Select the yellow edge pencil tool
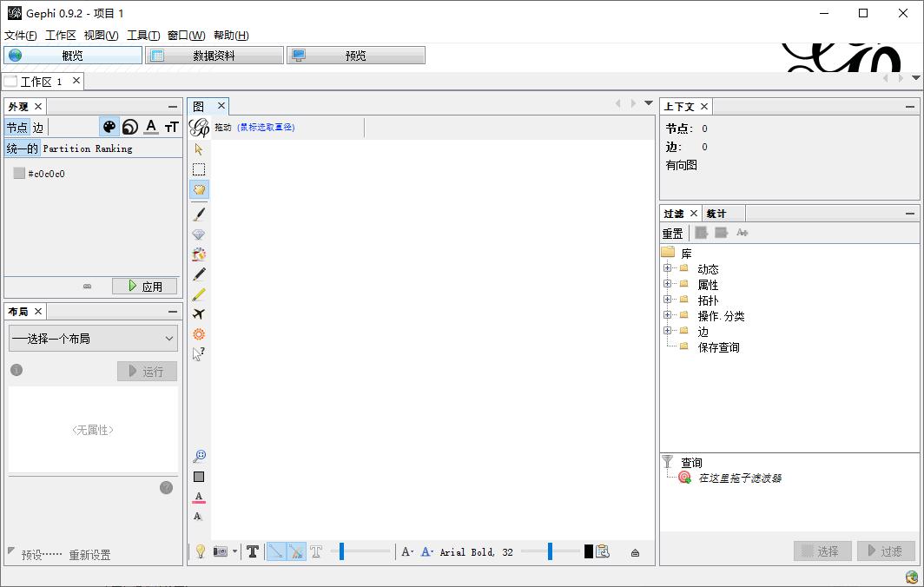The image size is (924, 587). coord(199,294)
